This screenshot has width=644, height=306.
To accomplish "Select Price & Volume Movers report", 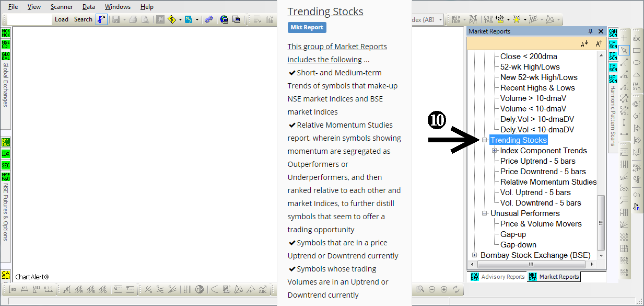I will [x=541, y=224].
